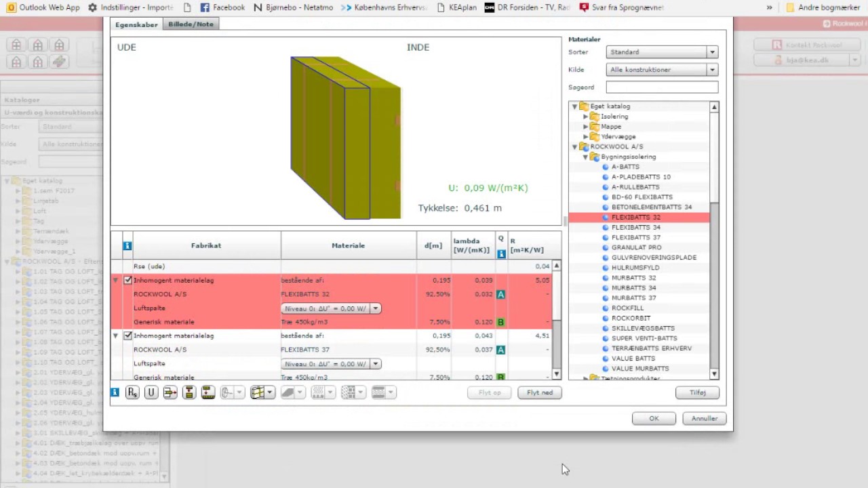
Task: Click the blue dot icon beside ROCKFILL
Action: 606,308
